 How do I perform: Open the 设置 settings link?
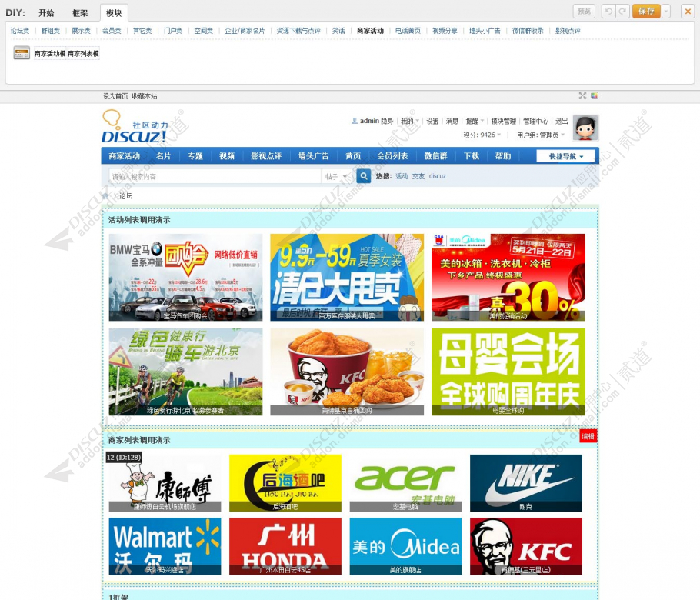click(432, 121)
